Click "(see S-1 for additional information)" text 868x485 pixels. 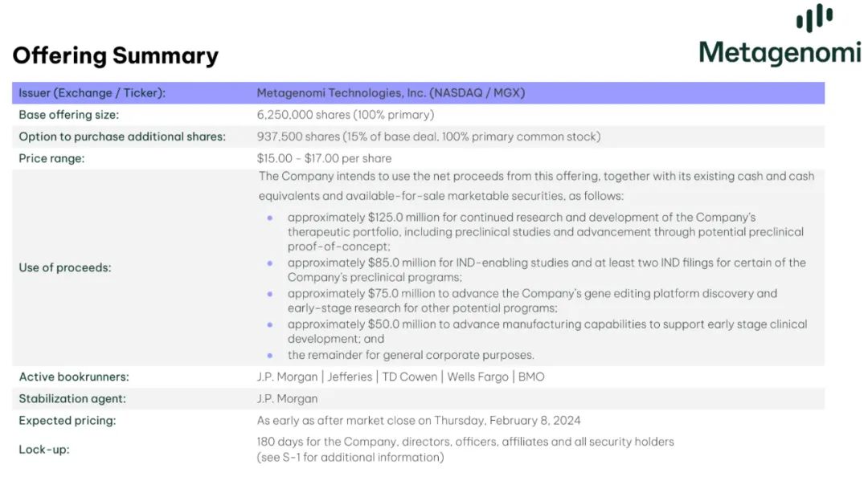tap(350, 458)
